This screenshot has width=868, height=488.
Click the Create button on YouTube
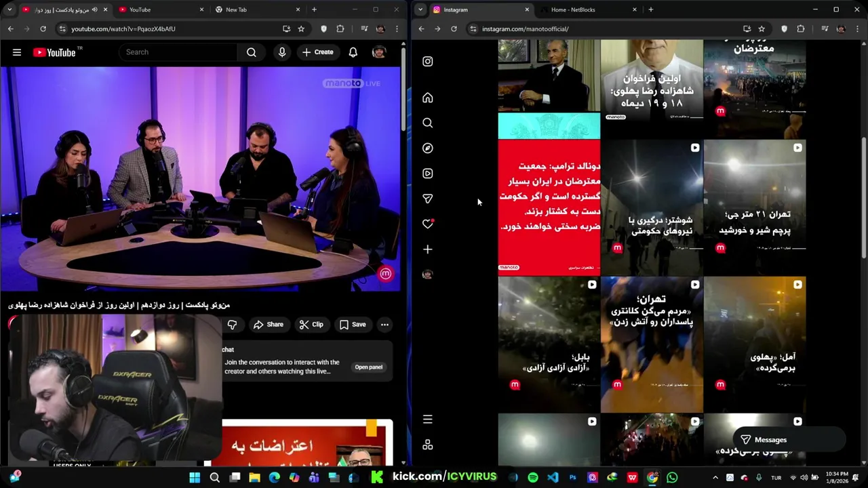click(x=317, y=52)
